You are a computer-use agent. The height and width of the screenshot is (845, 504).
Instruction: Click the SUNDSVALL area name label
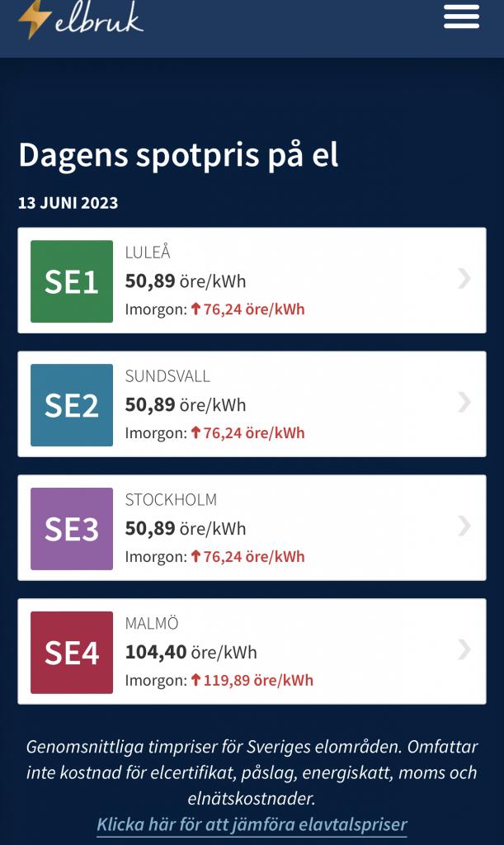pos(167,376)
